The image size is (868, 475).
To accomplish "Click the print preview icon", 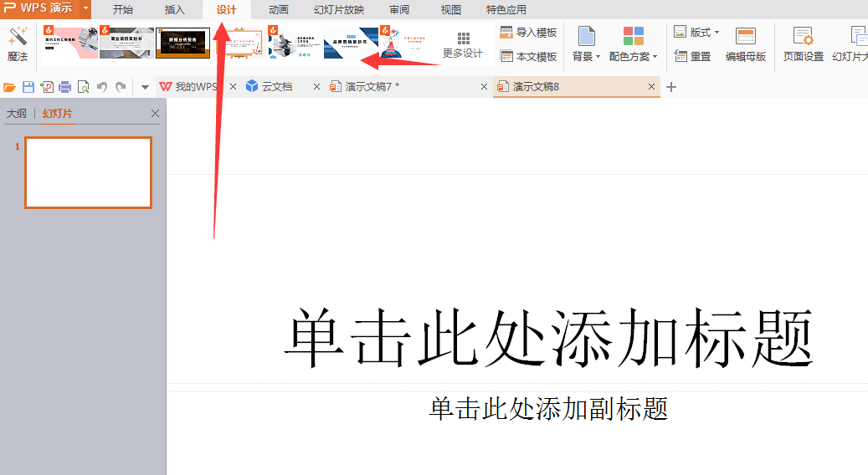I will click(x=83, y=87).
